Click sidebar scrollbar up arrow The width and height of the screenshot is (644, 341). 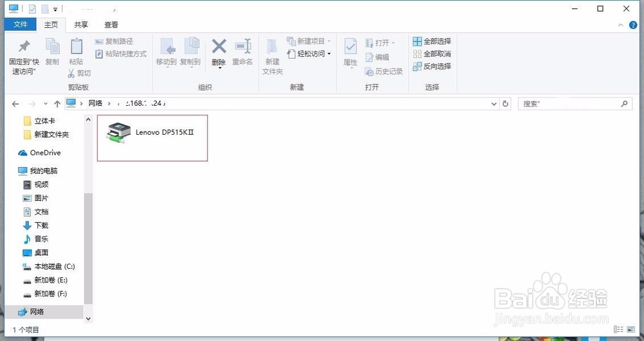click(x=88, y=120)
